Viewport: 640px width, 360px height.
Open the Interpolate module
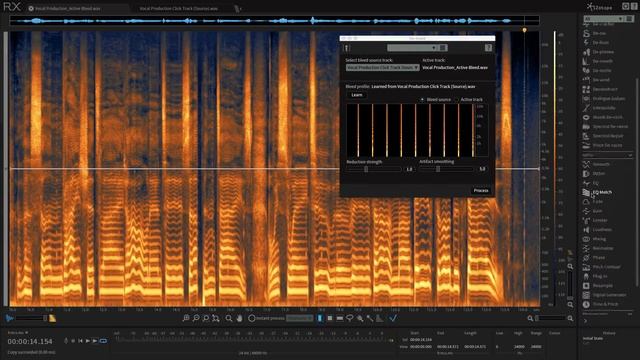tap(604, 108)
